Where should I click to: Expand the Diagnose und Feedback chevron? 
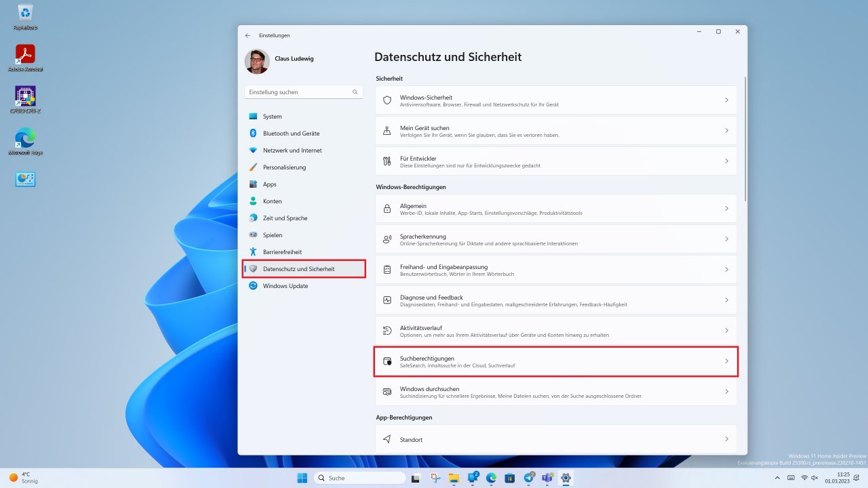click(x=726, y=300)
